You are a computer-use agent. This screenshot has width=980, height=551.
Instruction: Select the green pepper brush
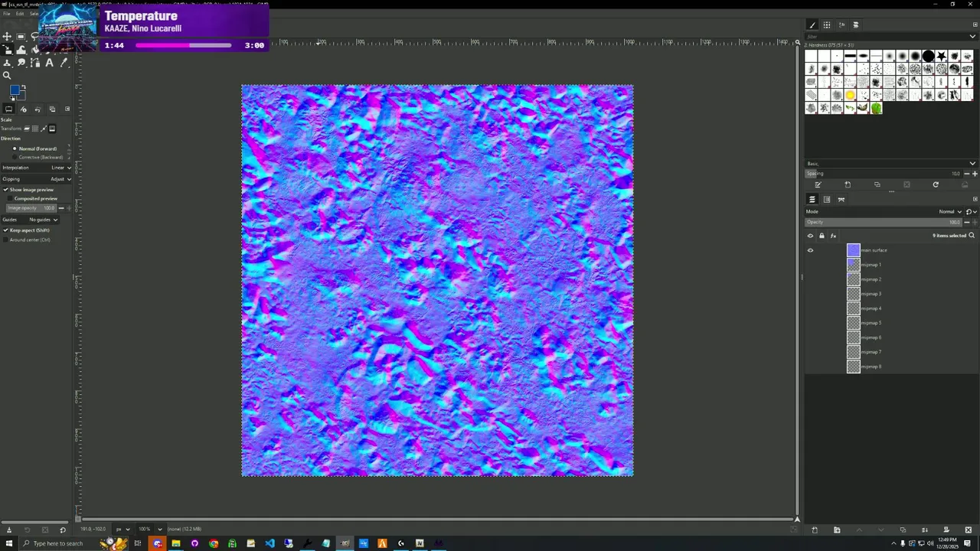click(876, 108)
